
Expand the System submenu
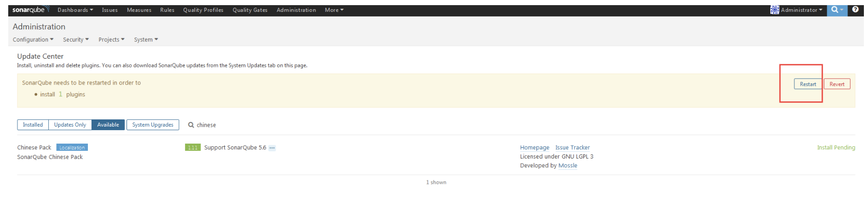pyautogui.click(x=146, y=40)
